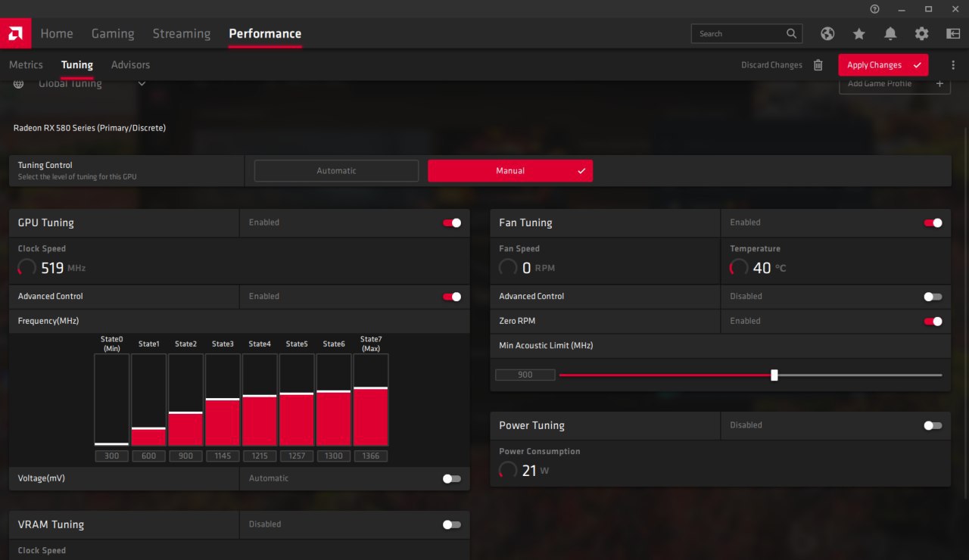969x560 pixels.
Task: Select the Tuning sub-tab
Action: click(77, 65)
